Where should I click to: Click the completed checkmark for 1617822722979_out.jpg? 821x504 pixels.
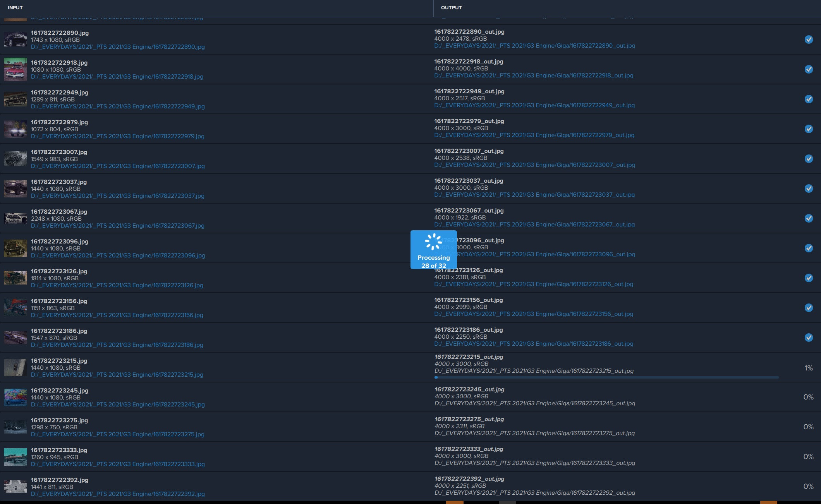(x=809, y=129)
